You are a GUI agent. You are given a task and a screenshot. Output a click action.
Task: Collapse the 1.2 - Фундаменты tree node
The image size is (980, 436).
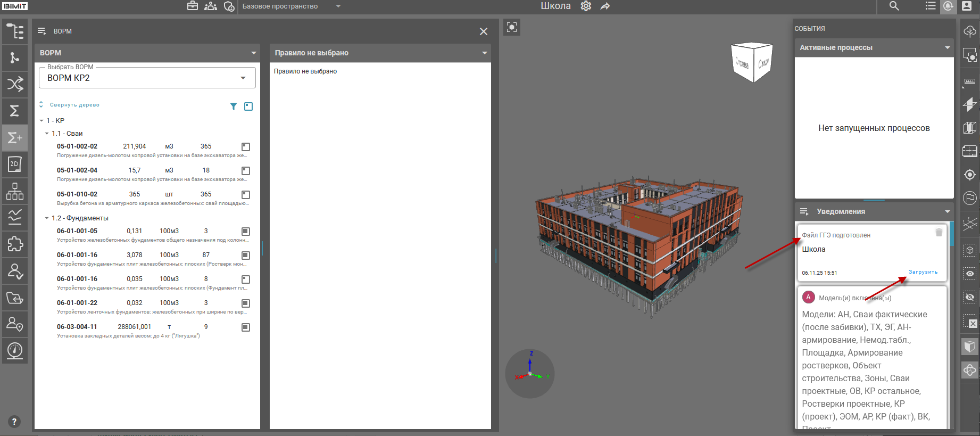pyautogui.click(x=47, y=218)
